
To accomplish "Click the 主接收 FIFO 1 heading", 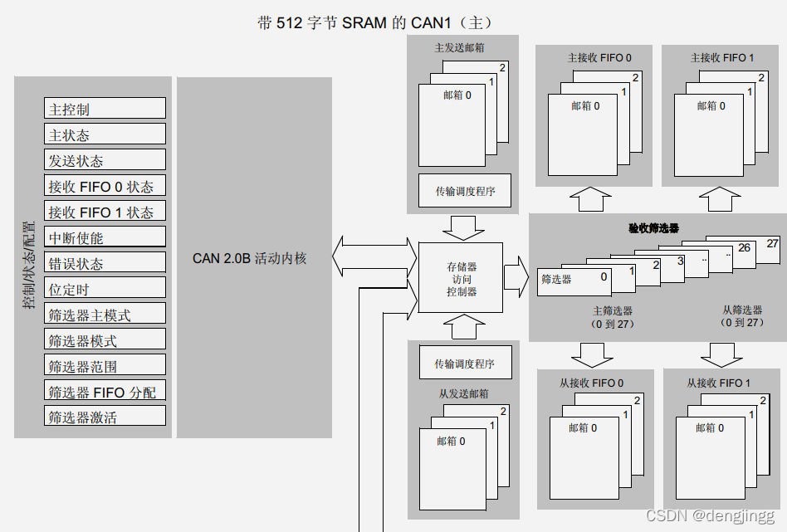I will point(722,58).
